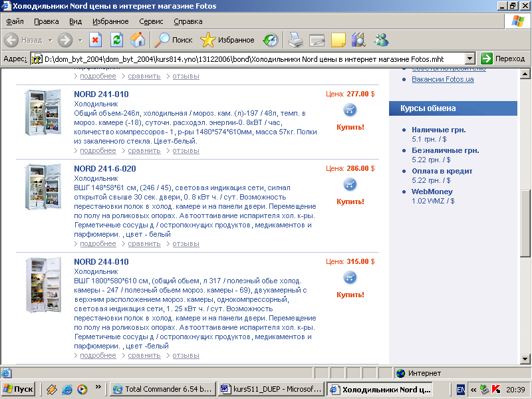The width and height of the screenshot is (532, 399).
Task: Open Вакансии Fotos.ua link
Action: (443, 79)
